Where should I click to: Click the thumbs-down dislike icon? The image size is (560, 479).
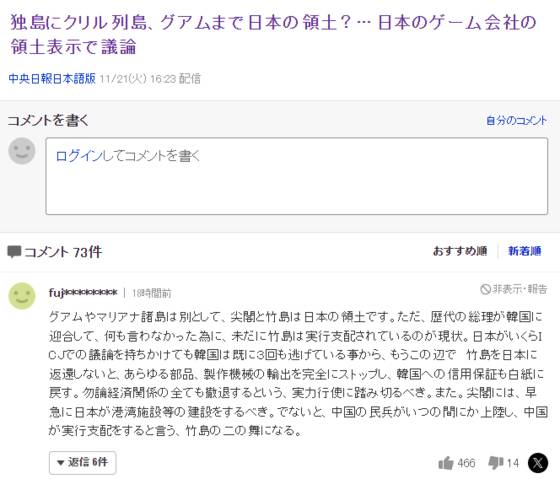point(496,463)
